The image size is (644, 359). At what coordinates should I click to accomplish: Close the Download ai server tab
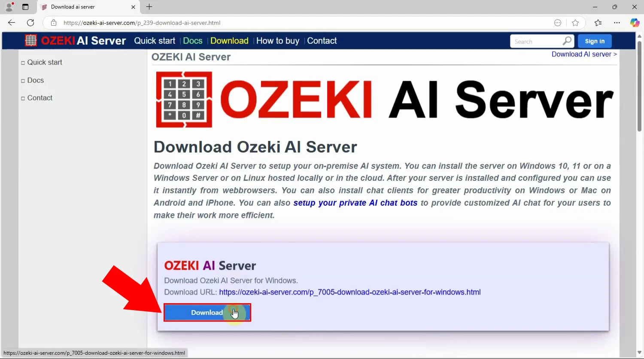pos(133,7)
